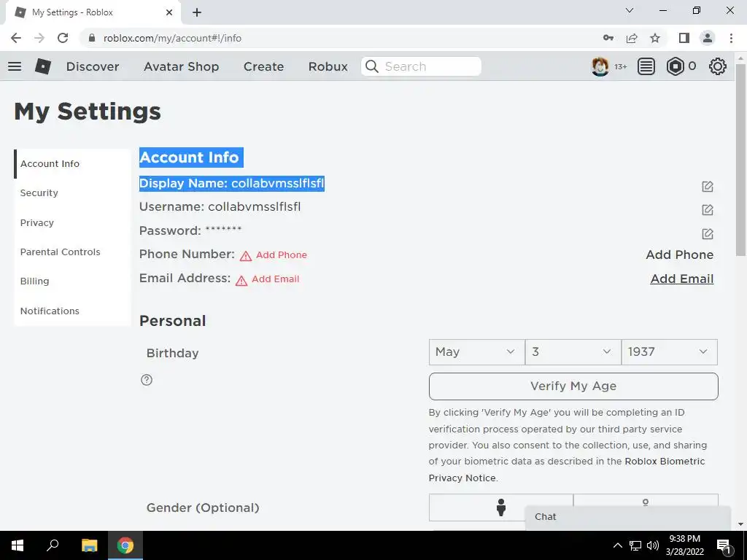Open Windows taskbar search

point(53,545)
